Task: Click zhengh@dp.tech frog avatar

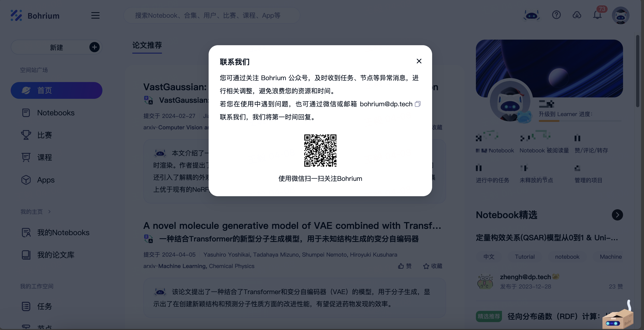Action: click(x=485, y=282)
